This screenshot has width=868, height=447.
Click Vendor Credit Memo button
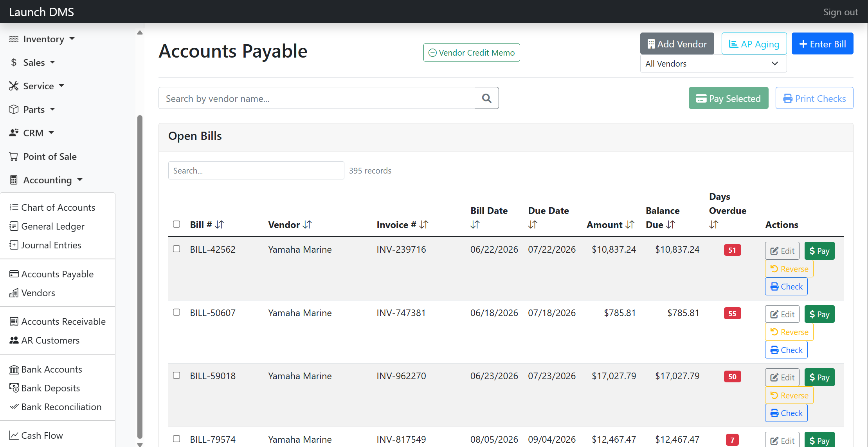point(472,52)
